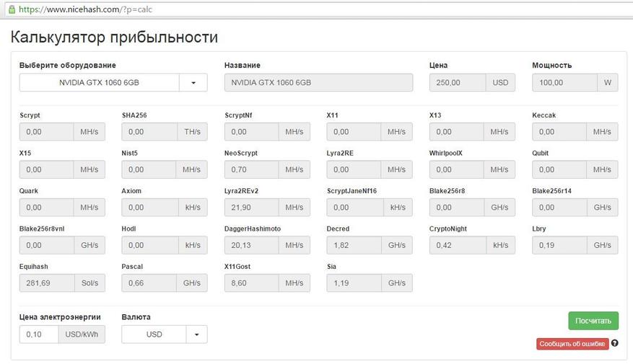
Task: Click the Blake256r8 hashrate field
Action: click(x=457, y=208)
